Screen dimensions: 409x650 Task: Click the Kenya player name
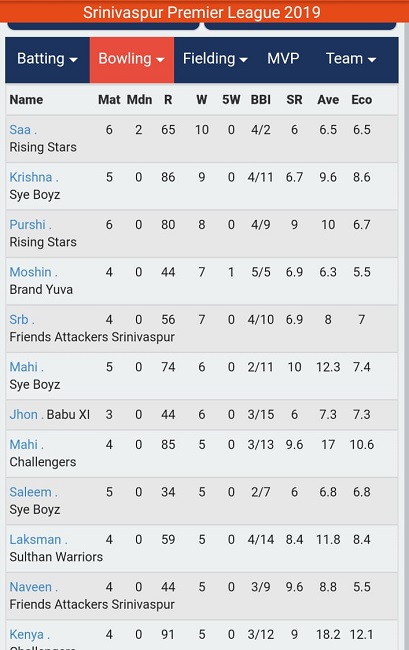(x=29, y=635)
